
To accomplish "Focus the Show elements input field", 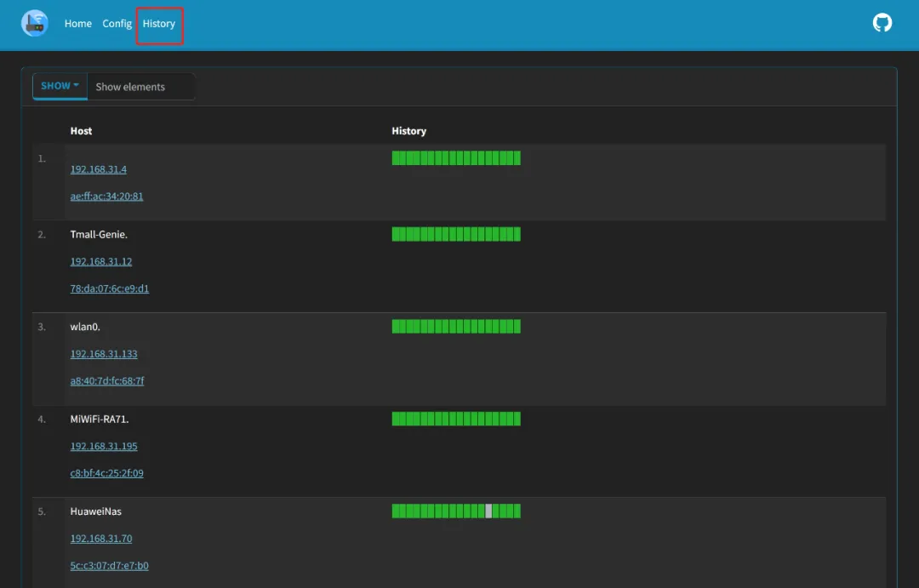I will [140, 87].
